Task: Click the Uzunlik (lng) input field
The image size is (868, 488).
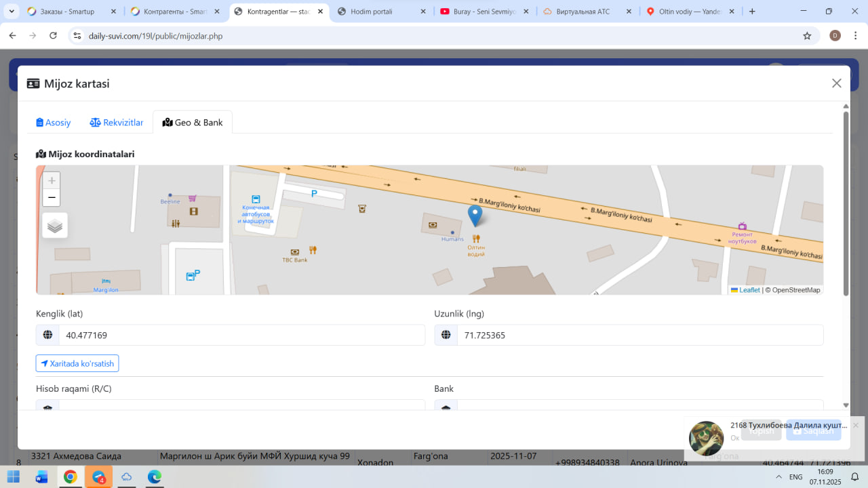Action: (639, 335)
